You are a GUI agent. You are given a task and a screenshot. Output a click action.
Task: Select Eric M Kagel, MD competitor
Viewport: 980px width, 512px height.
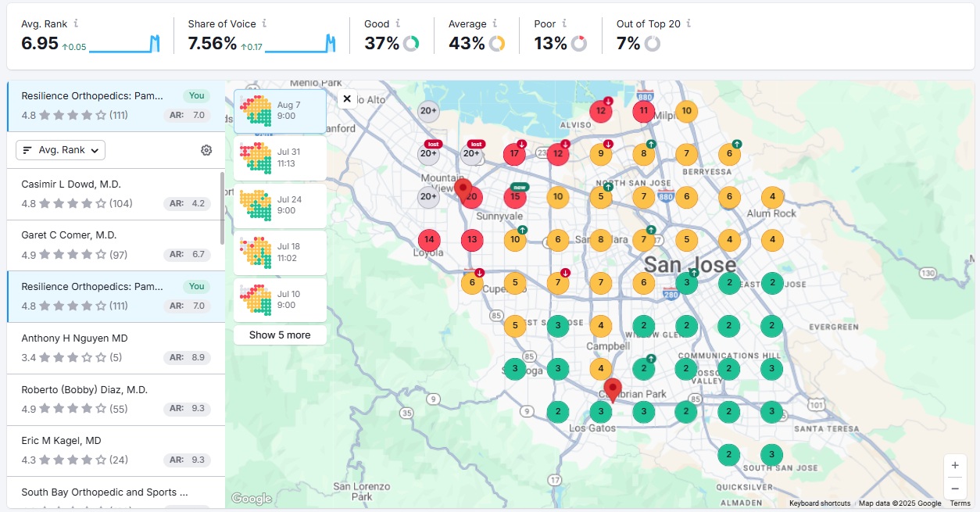point(116,450)
